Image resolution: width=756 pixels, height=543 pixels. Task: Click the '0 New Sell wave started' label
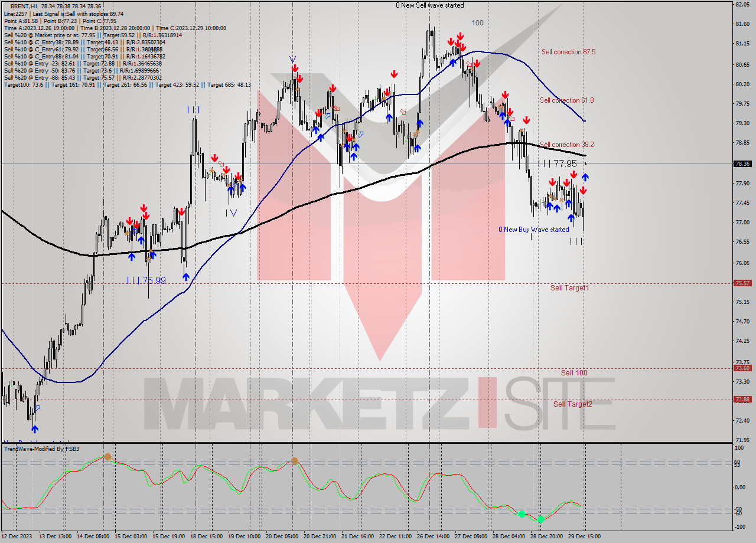click(430, 5)
